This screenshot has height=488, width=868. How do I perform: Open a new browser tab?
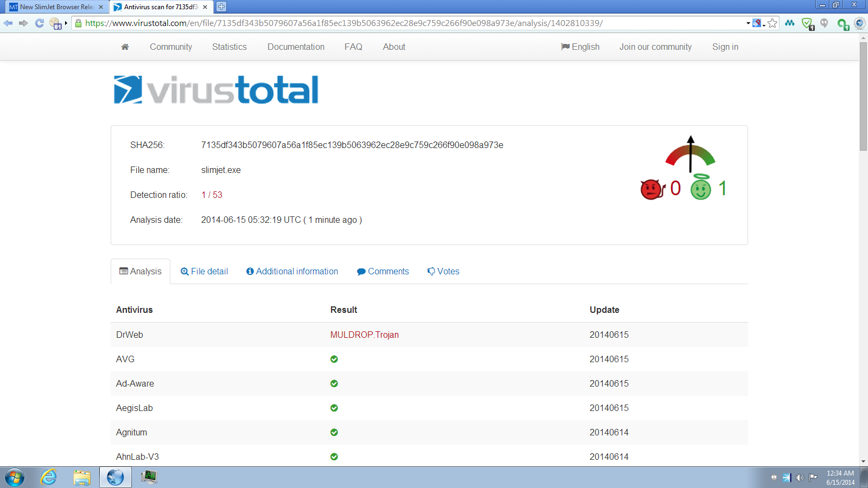(221, 7)
